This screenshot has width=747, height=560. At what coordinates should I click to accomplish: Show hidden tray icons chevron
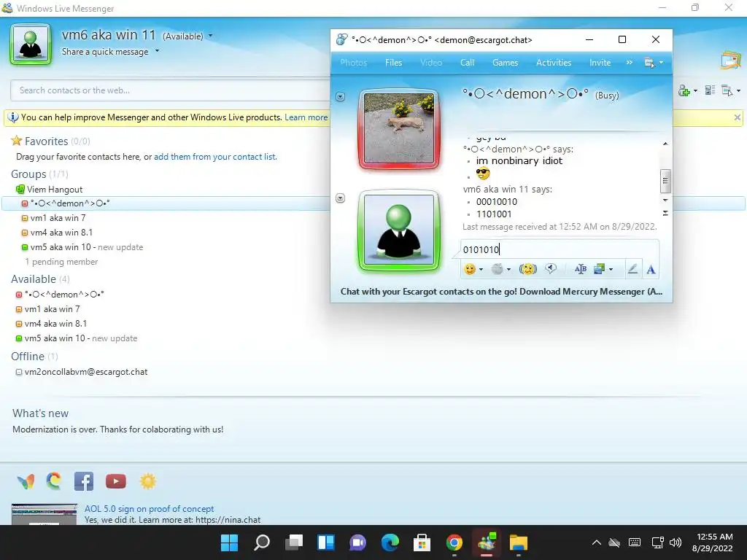[x=596, y=542]
